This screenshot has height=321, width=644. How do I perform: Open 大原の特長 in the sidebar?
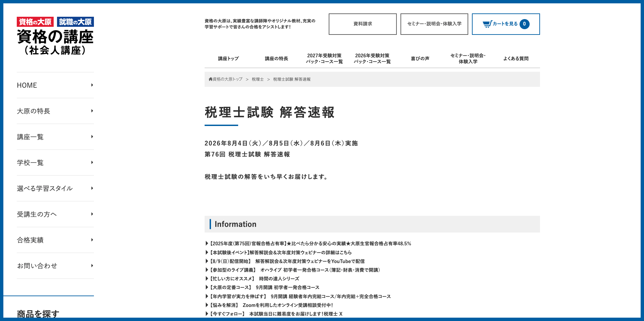click(x=55, y=111)
